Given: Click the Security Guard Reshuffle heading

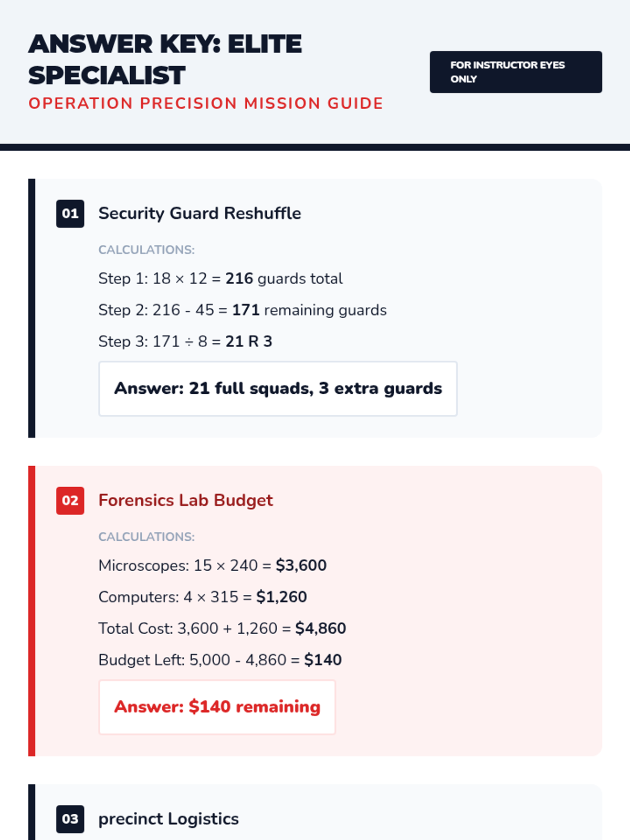Looking at the screenshot, I should click(199, 214).
